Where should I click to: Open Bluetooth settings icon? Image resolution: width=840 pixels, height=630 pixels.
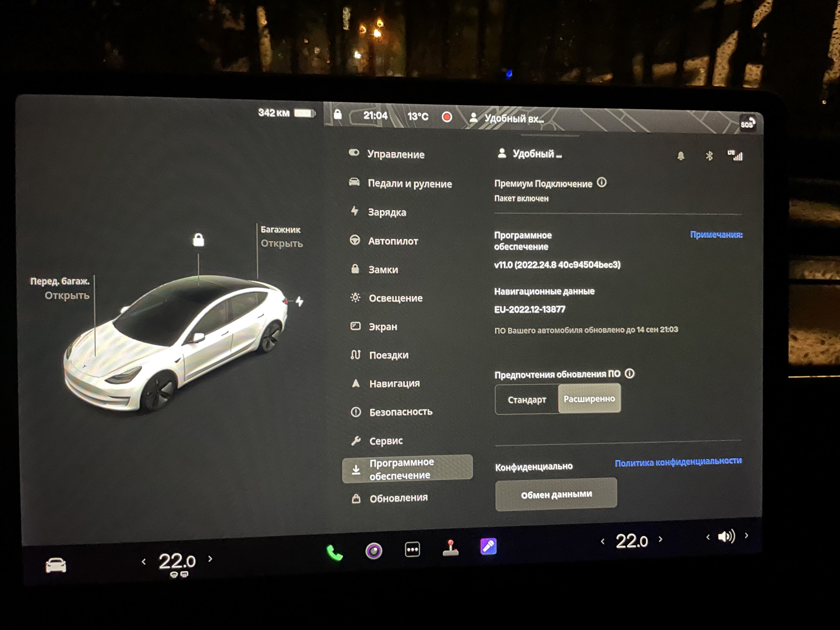coord(709,156)
